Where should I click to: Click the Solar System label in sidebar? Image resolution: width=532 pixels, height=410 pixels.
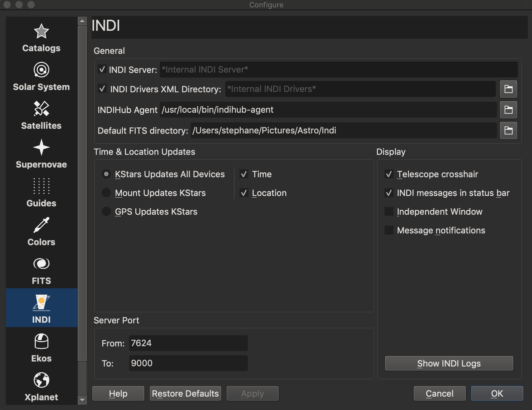[41, 87]
